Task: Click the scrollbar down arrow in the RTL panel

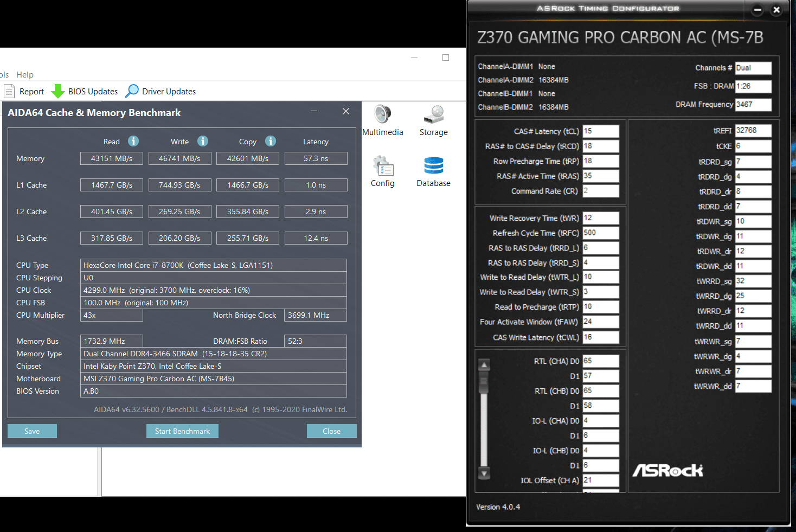Action: coord(484,473)
